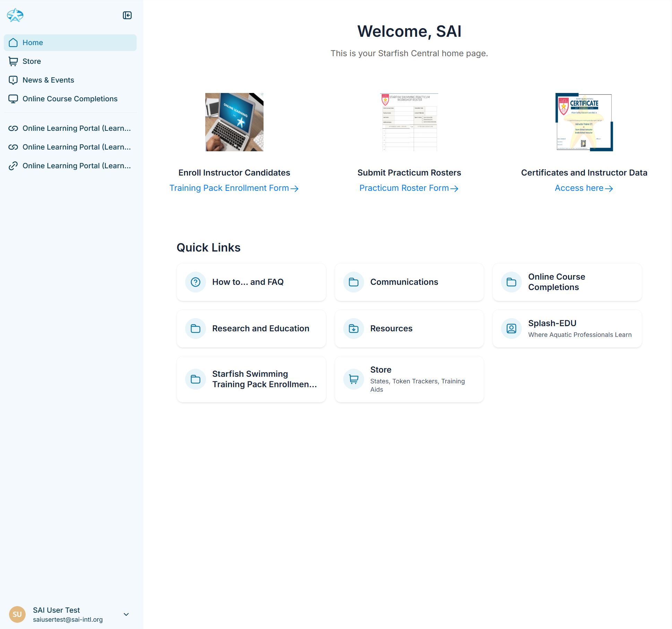Collapse the sidebar with the panel icon
This screenshot has height=629, width=672.
127,15
